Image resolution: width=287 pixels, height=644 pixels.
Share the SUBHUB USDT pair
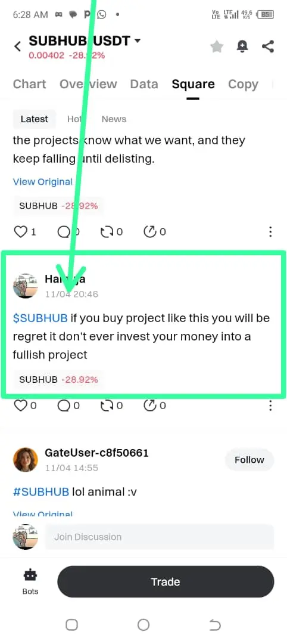tap(268, 47)
